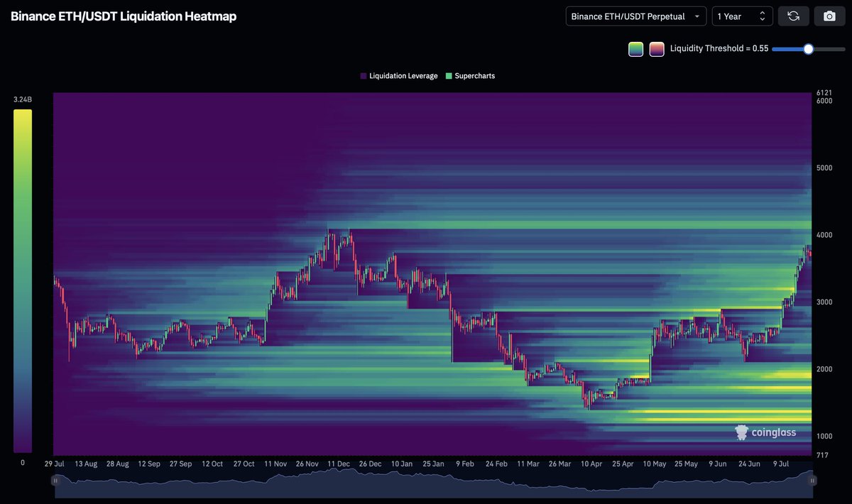Click the 5000 price axis label

click(x=824, y=168)
